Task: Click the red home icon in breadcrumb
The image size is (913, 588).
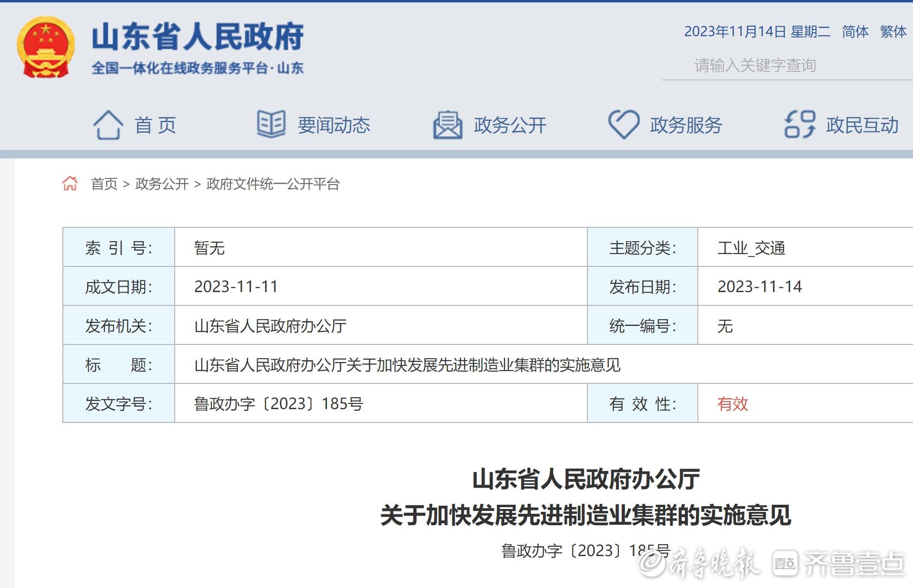Action: click(x=70, y=184)
